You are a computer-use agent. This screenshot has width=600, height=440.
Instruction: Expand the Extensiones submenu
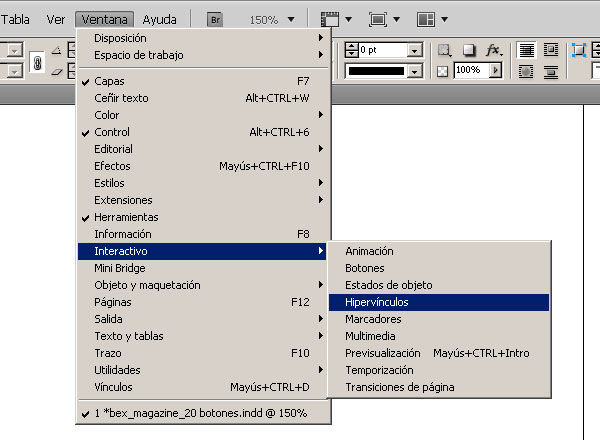click(202, 200)
